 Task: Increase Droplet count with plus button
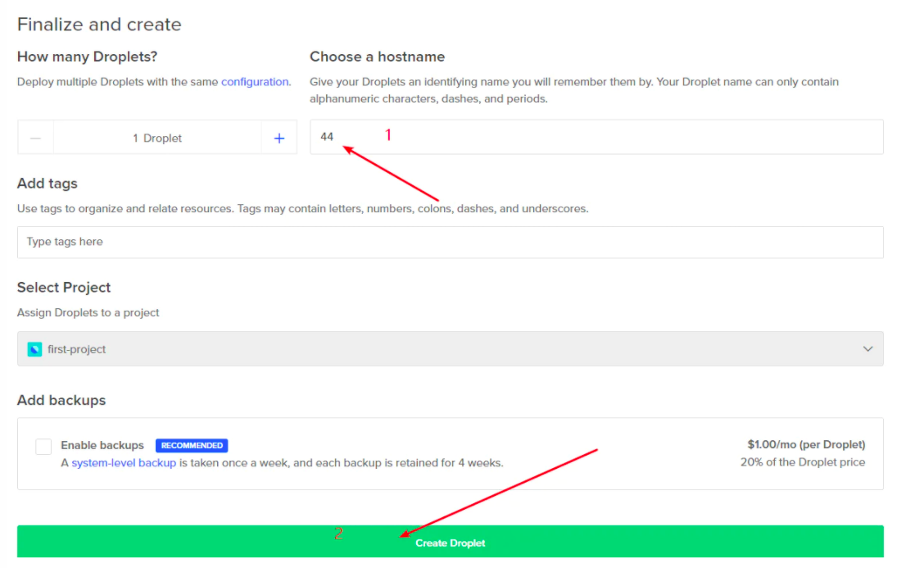click(x=279, y=138)
